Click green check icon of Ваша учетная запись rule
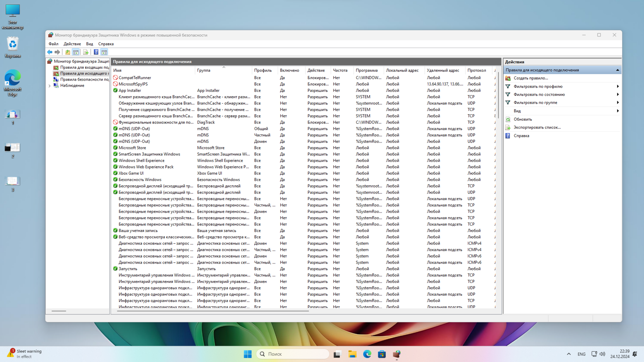 pyautogui.click(x=115, y=230)
